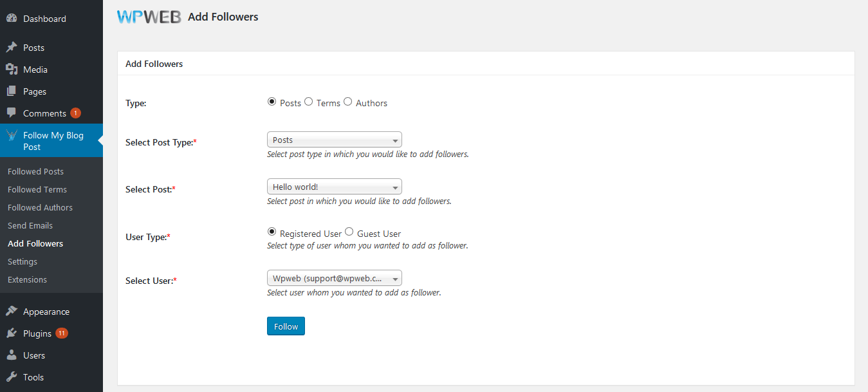Click the Posts pushpin icon
The image size is (868, 392).
point(12,48)
